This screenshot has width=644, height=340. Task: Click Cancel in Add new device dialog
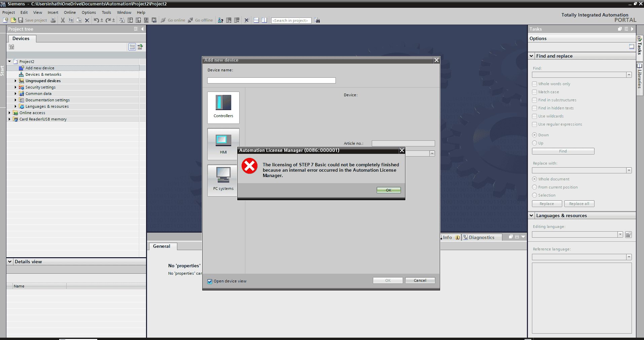click(420, 280)
